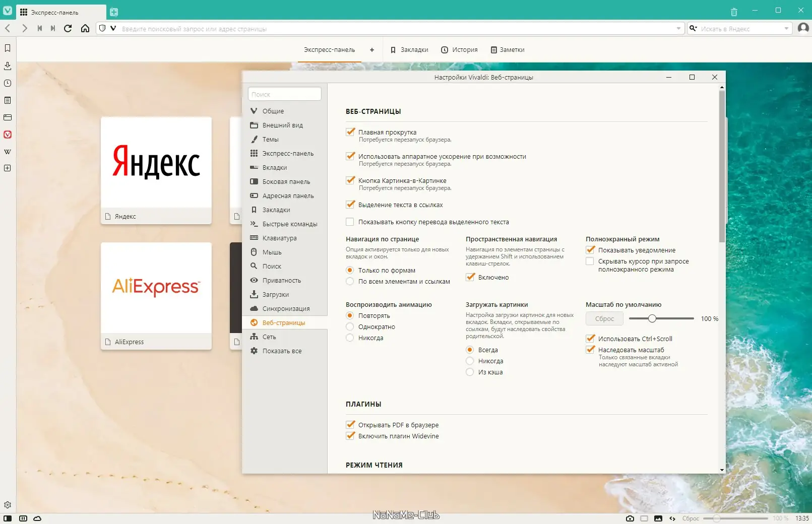Add a new web panel with the plus icon
Viewport: 812px width, 524px height.
(x=7, y=168)
